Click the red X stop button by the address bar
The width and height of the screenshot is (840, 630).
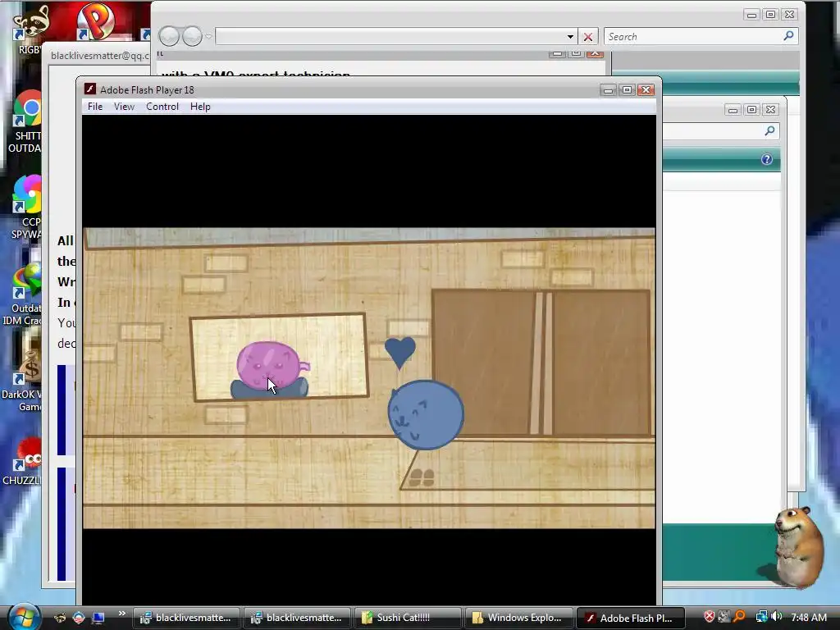587,36
